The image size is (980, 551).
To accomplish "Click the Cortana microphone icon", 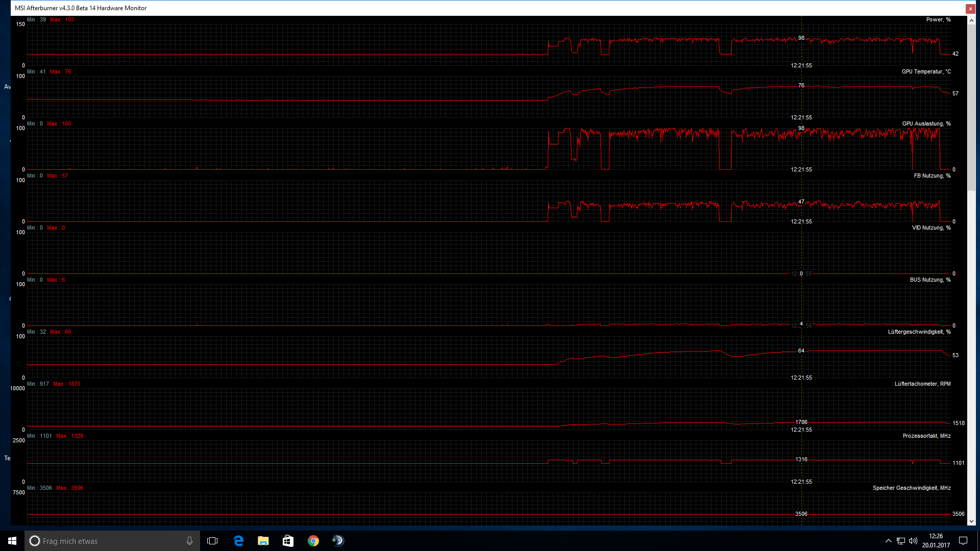I will click(x=189, y=541).
